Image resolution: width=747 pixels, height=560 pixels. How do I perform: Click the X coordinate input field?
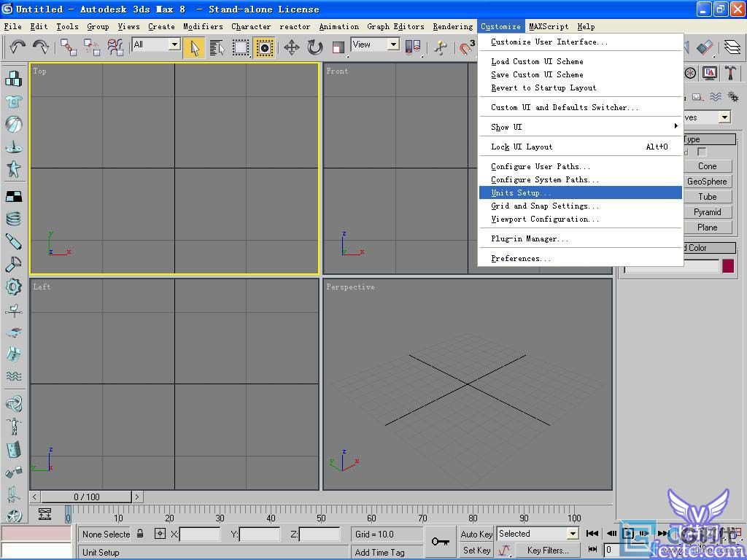pyautogui.click(x=200, y=534)
